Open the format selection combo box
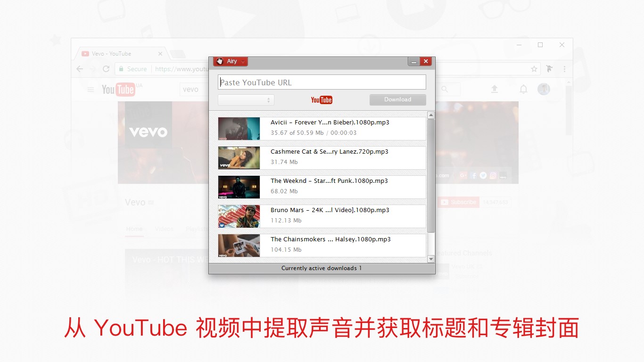This screenshot has width=644, height=362. pos(246,100)
